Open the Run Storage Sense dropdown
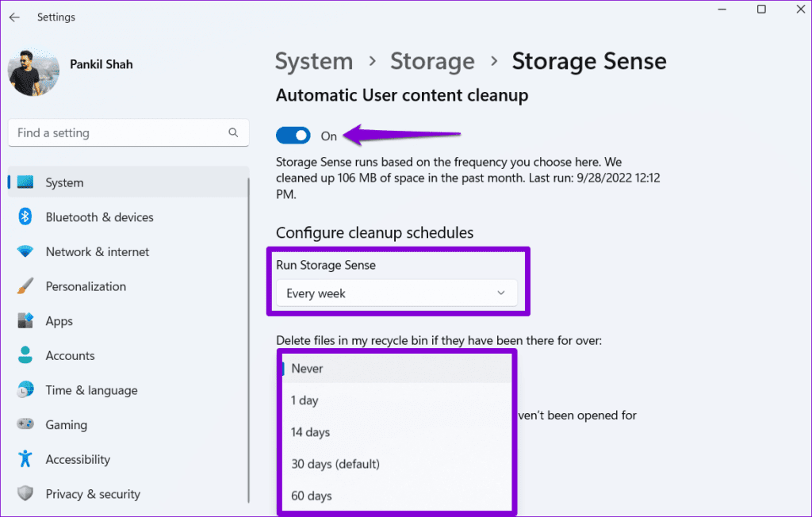 coord(396,293)
